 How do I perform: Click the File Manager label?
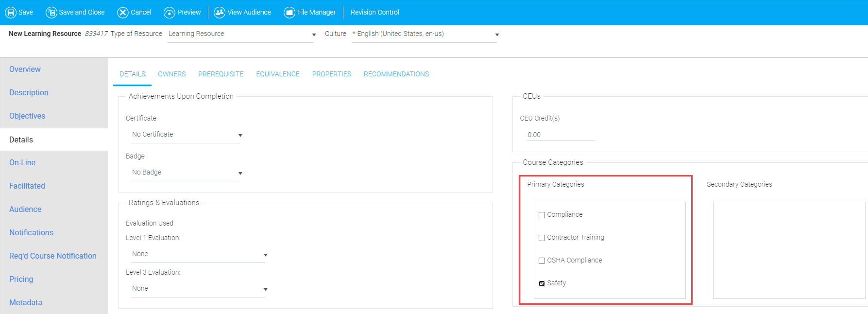coord(316,12)
